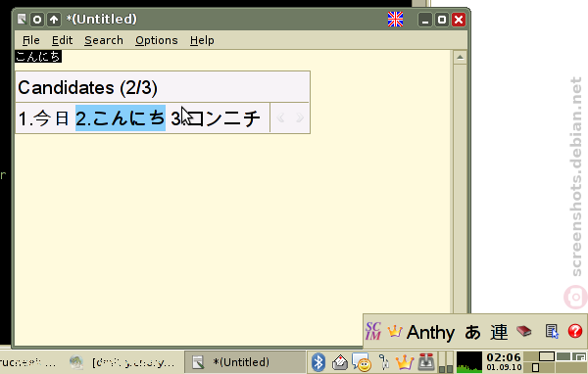The image size is (588, 374).
Task: Click the 02:06 clock
Action: [x=504, y=357]
